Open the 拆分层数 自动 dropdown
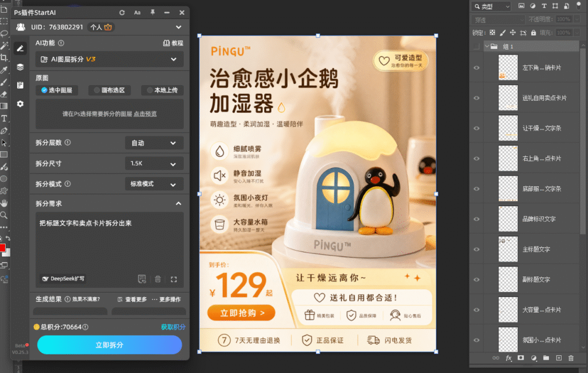Image resolution: width=588 pixels, height=373 pixels. (x=154, y=143)
